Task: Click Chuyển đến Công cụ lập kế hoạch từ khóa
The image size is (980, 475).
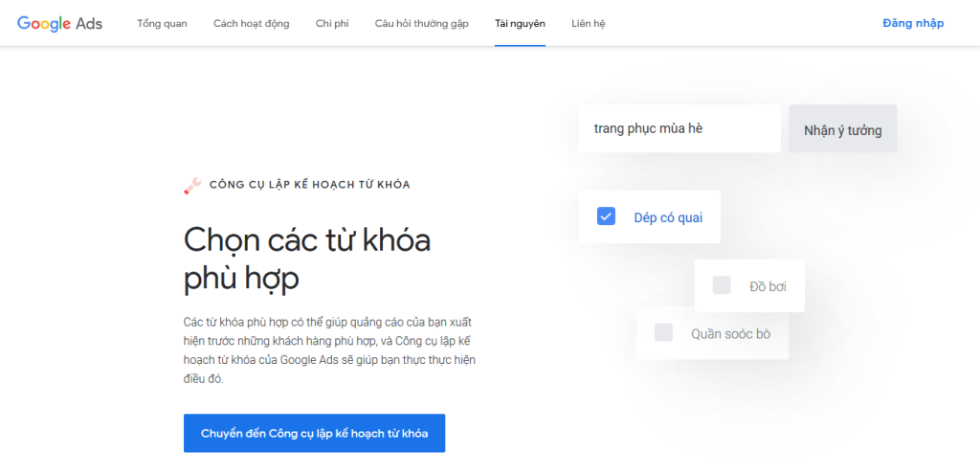Action: coord(314,433)
